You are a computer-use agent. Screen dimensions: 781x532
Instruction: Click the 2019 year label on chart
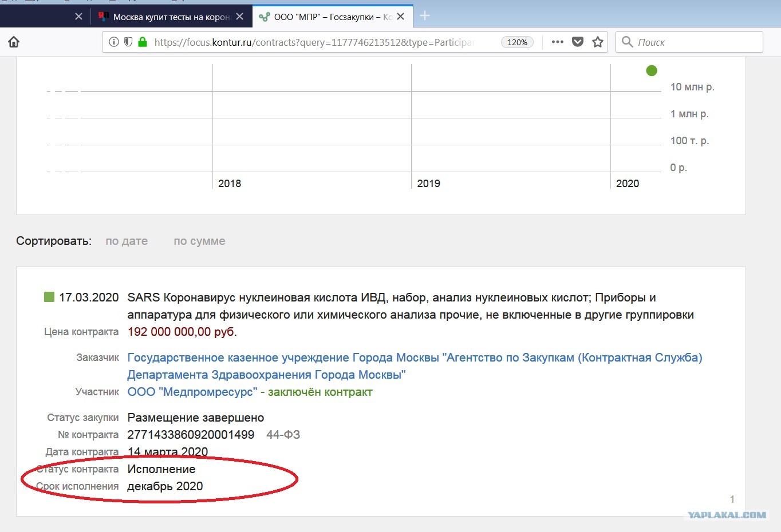(x=428, y=183)
